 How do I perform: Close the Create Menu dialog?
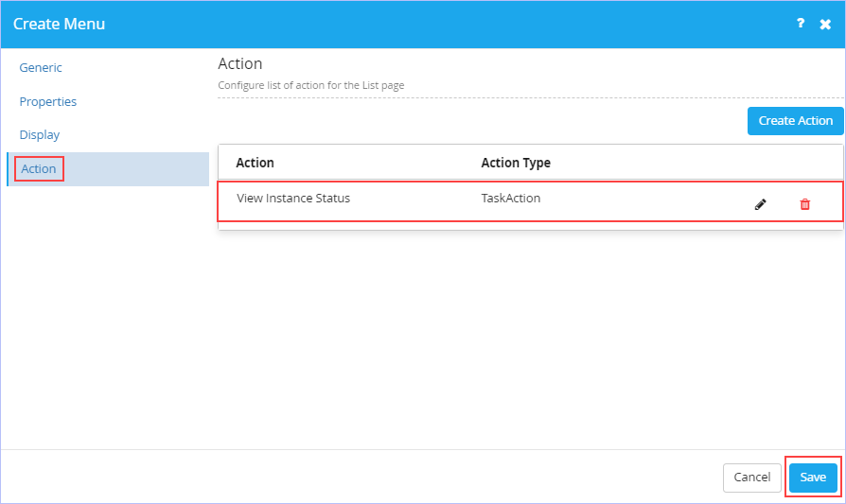click(825, 25)
